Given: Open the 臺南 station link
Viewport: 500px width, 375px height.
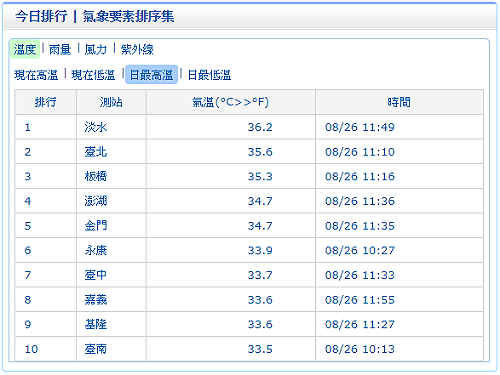Looking at the screenshot, I should tap(96, 349).
